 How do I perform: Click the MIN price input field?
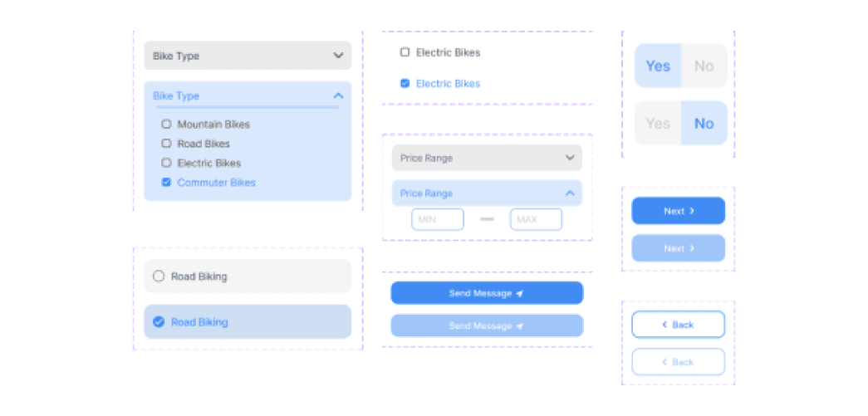click(438, 219)
